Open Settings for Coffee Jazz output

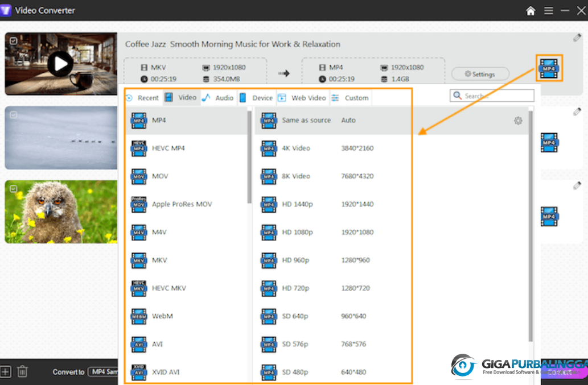480,74
